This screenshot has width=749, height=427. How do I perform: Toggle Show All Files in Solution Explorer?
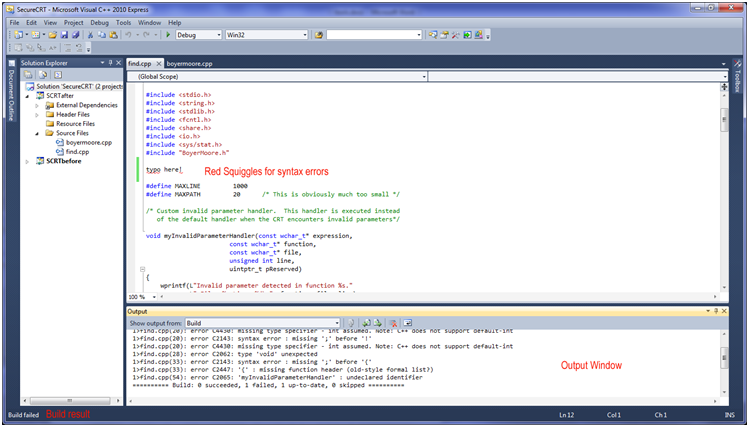(x=43, y=75)
